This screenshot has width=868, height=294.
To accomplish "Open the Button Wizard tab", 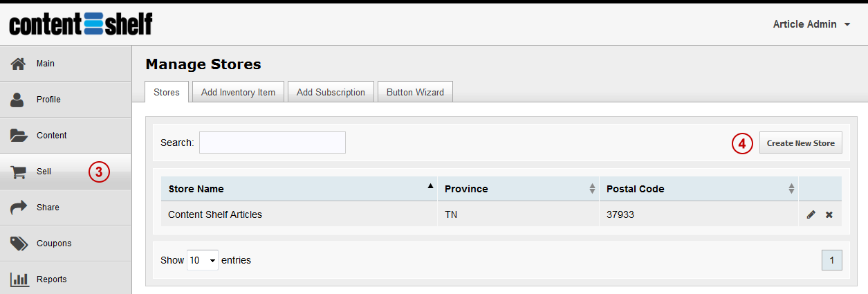I will coord(415,92).
